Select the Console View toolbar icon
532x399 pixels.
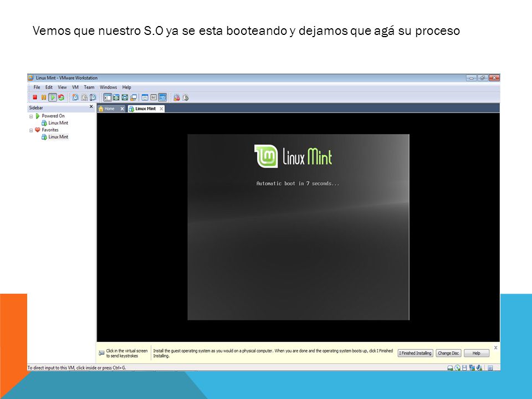point(162,98)
